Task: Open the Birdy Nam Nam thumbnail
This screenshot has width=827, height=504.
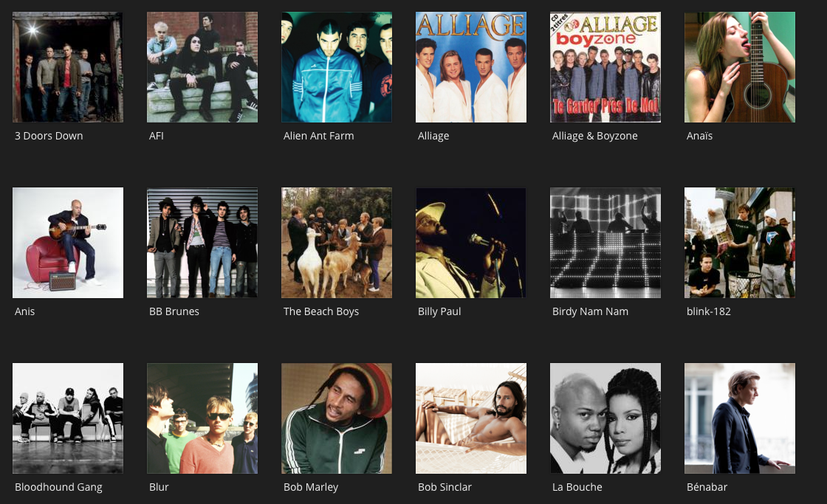Action: (605, 243)
